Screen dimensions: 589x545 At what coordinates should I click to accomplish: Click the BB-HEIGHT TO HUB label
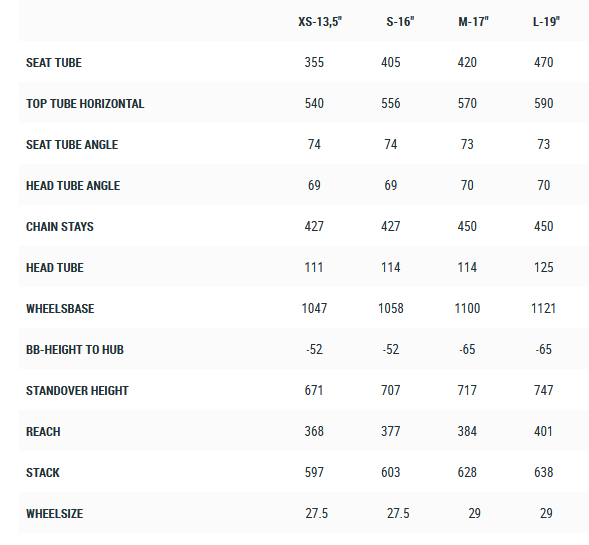click(75, 350)
